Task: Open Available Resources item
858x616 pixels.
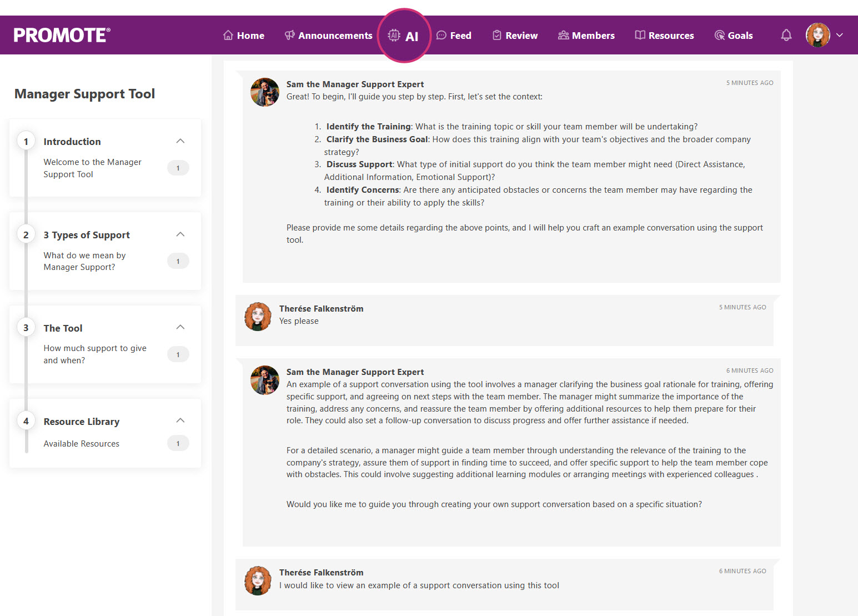Action: 82,444
